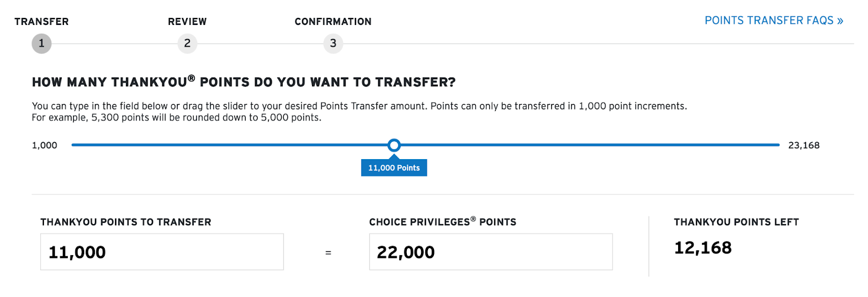This screenshot has height=297, width=868.
Task: Select the TRANSFER step label
Action: (42, 22)
